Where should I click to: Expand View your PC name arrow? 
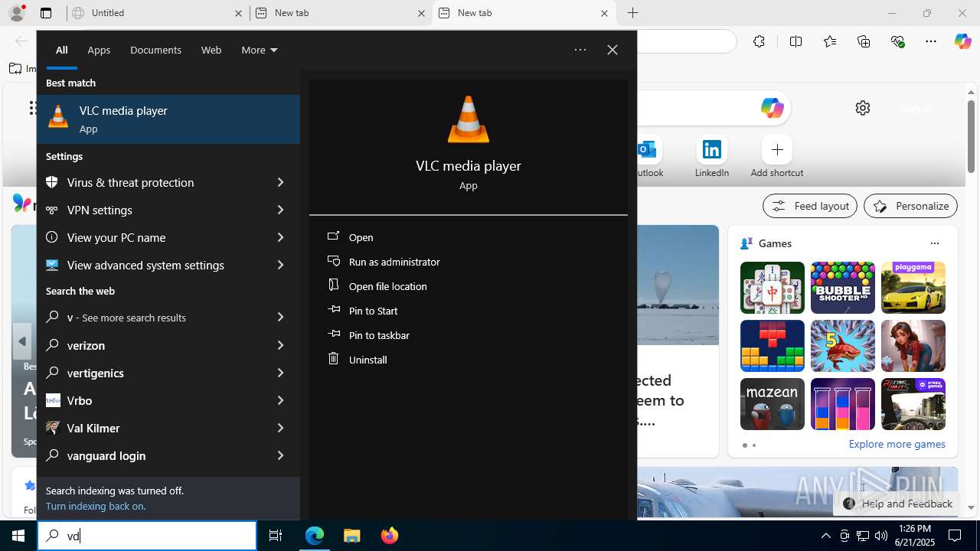pyautogui.click(x=280, y=237)
